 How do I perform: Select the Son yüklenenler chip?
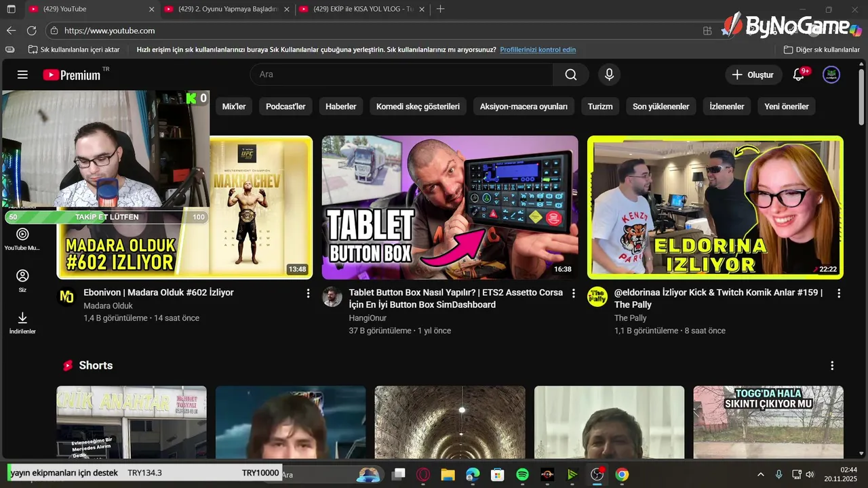point(661,106)
